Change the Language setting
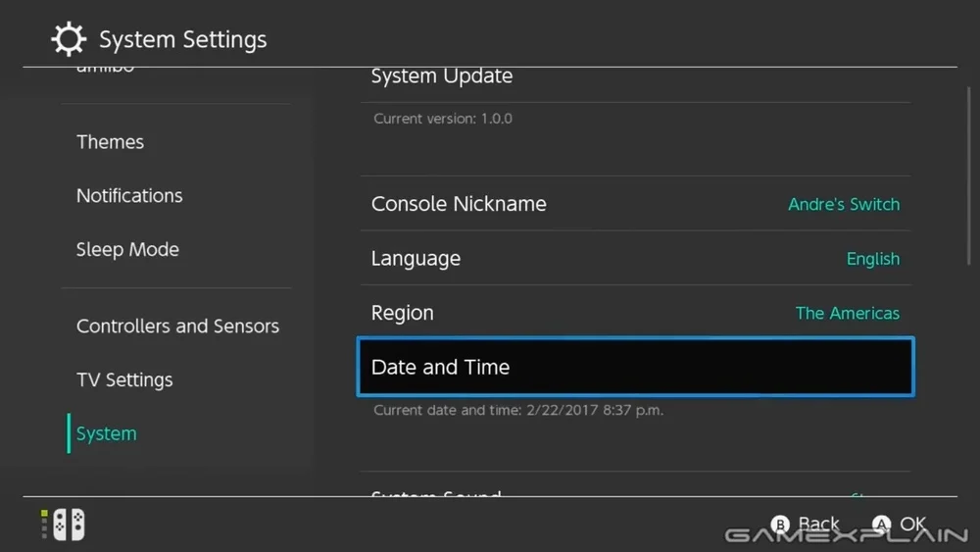The height and width of the screenshot is (552, 980). [x=635, y=258]
